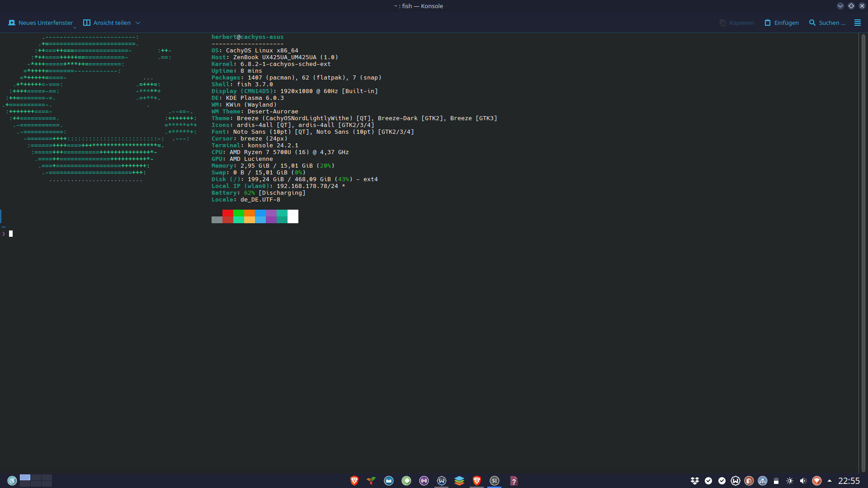Open the volume control tray icon
This screenshot has width=868, height=488.
tap(803, 481)
